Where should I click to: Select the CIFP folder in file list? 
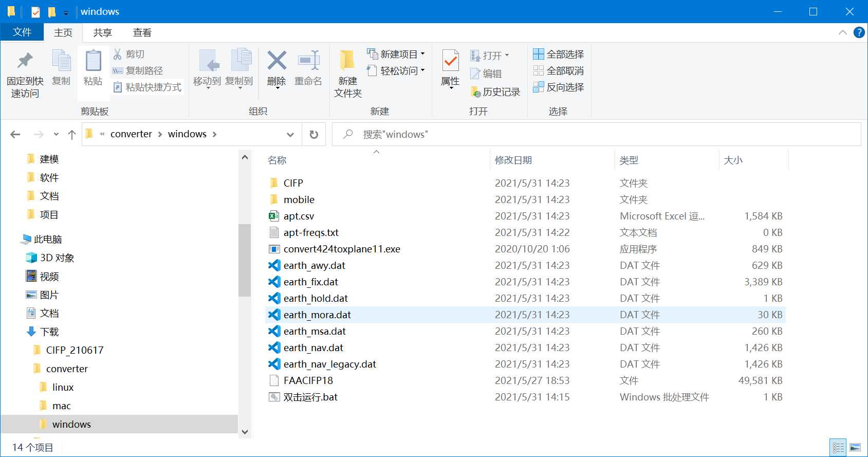click(x=293, y=183)
